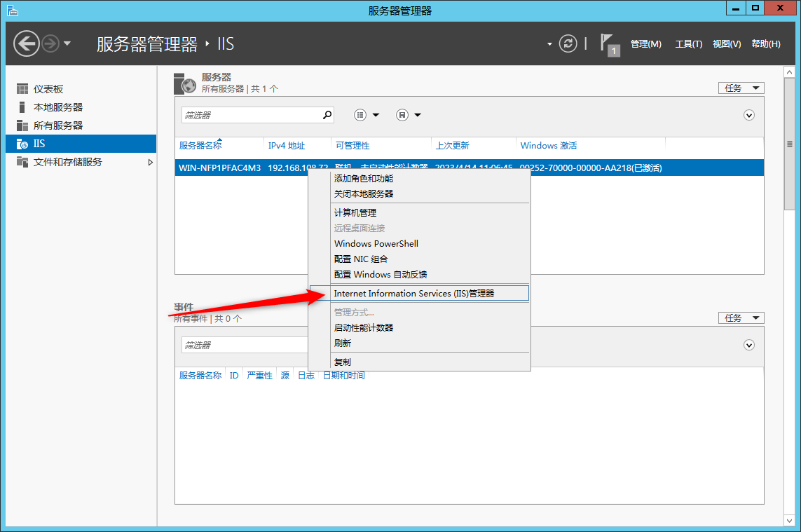Click the 所有服务器 icon
The image size is (801, 532).
coord(22,125)
